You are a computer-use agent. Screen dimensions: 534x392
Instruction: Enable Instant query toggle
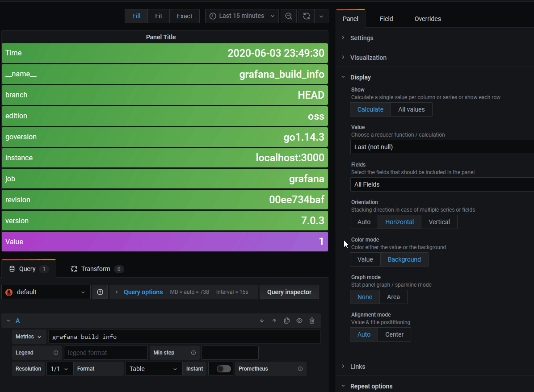coord(221,368)
